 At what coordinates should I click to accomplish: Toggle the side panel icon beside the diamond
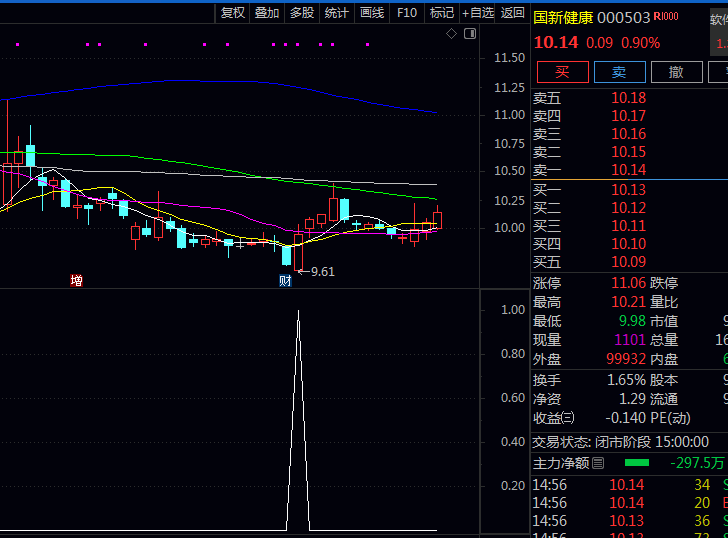click(x=470, y=34)
